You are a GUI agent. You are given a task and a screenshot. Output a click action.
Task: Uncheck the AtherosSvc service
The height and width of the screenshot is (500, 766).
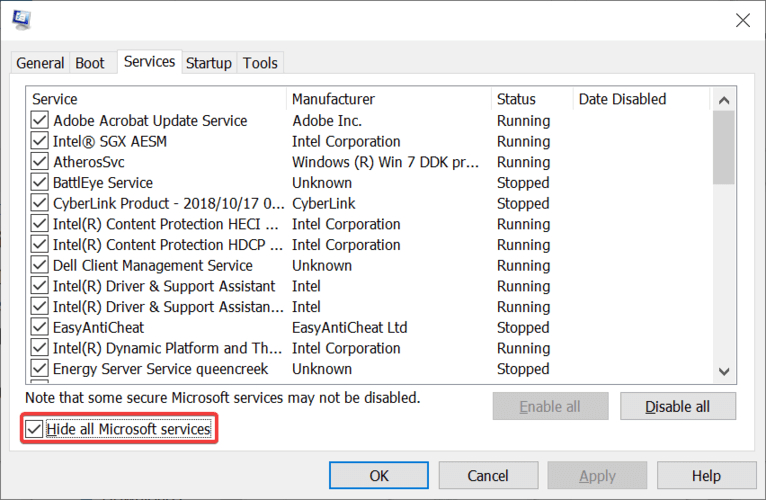click(40, 161)
